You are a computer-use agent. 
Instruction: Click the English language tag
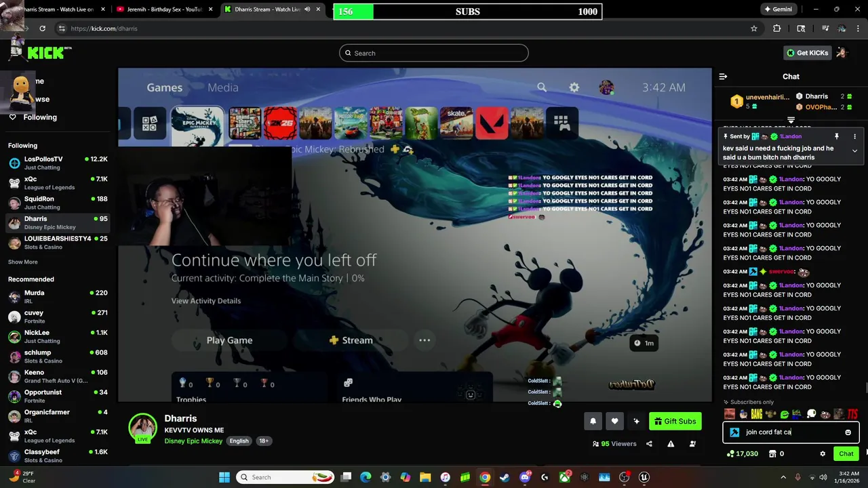click(x=239, y=441)
